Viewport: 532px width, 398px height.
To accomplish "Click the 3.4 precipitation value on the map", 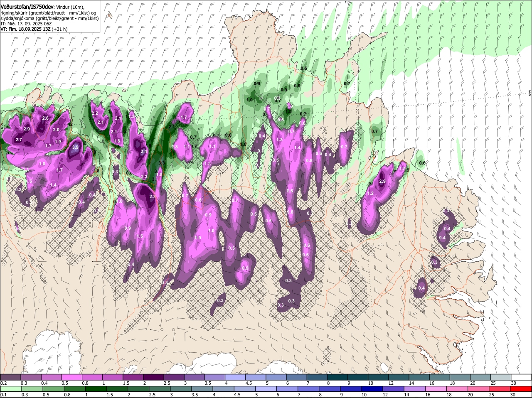I will click(144, 152).
